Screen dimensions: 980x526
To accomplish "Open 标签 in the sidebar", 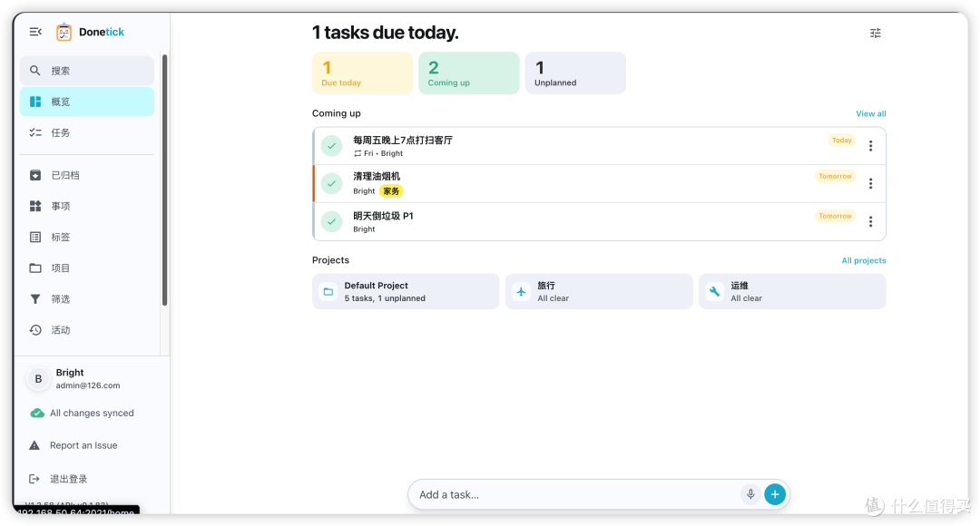I will 87,237.
